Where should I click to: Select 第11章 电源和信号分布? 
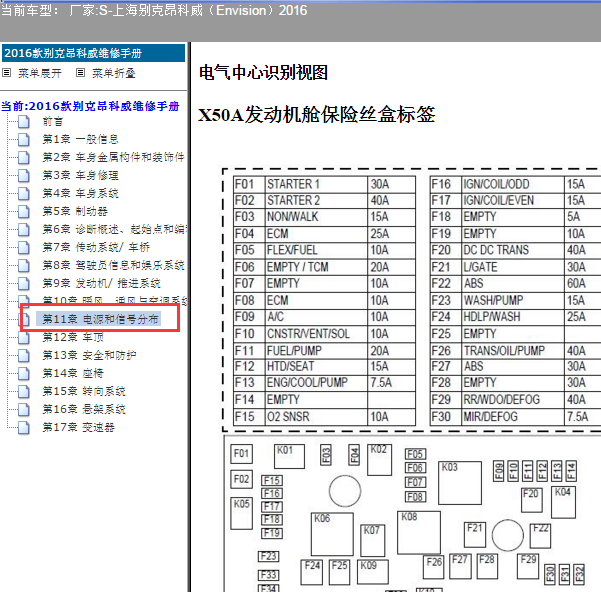coord(100,319)
